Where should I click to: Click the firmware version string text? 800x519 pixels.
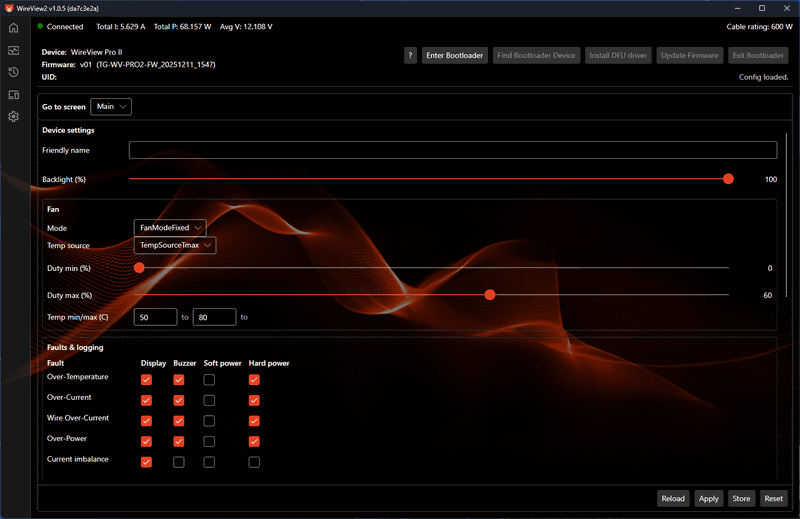tap(148, 65)
